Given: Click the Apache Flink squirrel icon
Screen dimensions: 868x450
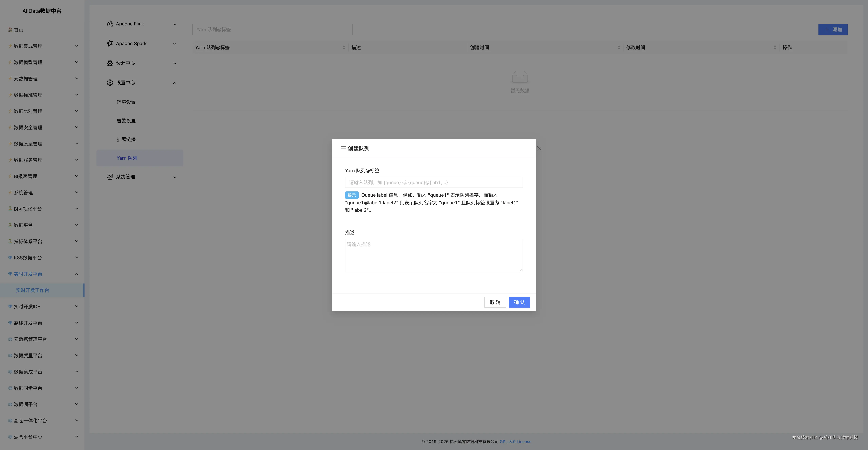Looking at the screenshot, I should point(110,24).
